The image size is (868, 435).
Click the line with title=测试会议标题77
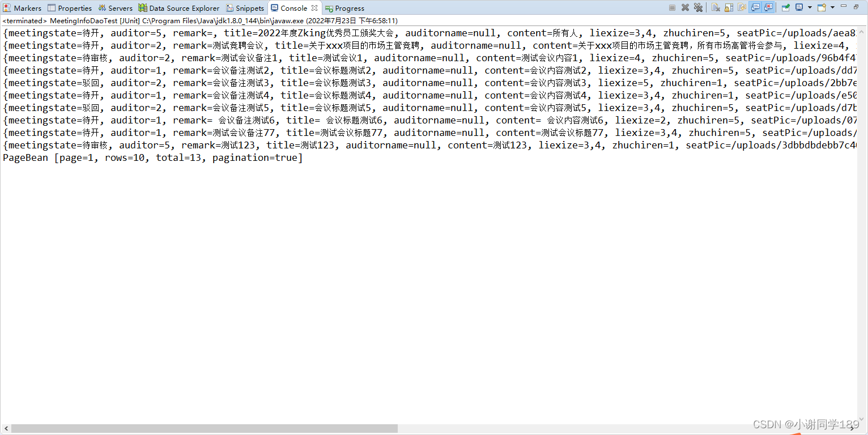point(429,133)
